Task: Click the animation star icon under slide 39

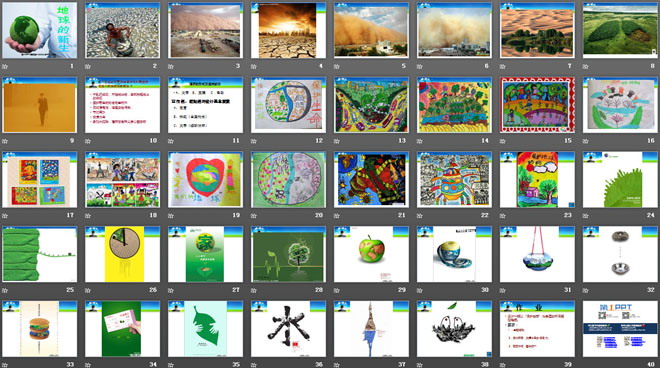Action: (x=503, y=365)
